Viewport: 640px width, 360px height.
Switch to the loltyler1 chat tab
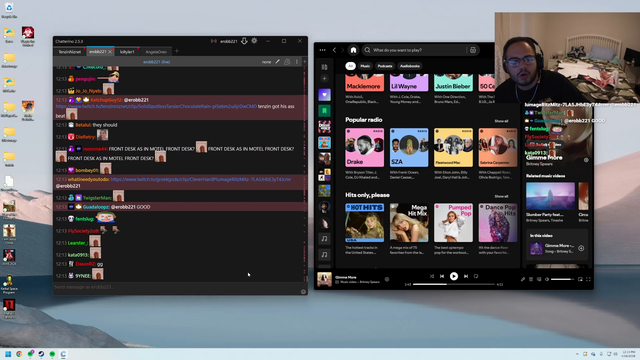tap(127, 52)
